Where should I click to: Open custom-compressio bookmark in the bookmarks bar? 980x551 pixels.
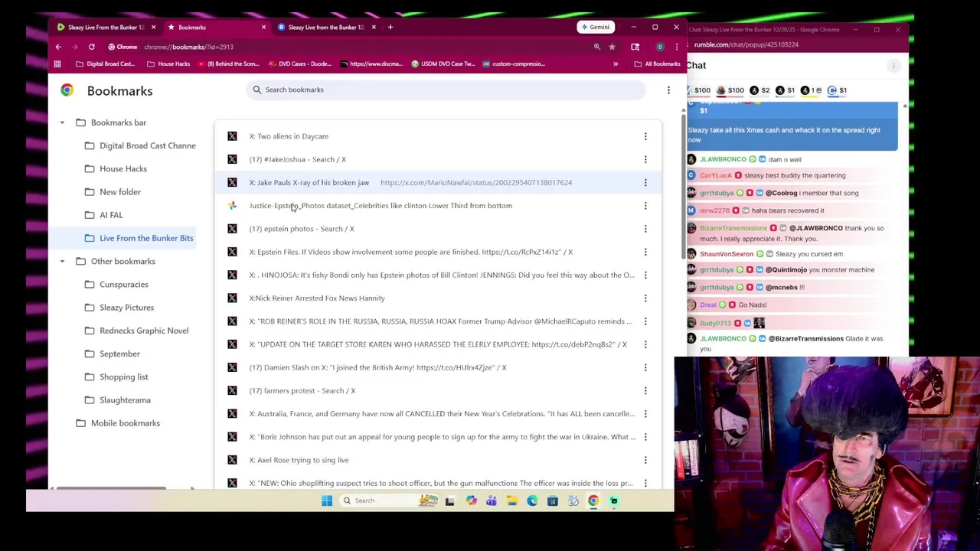(513, 64)
